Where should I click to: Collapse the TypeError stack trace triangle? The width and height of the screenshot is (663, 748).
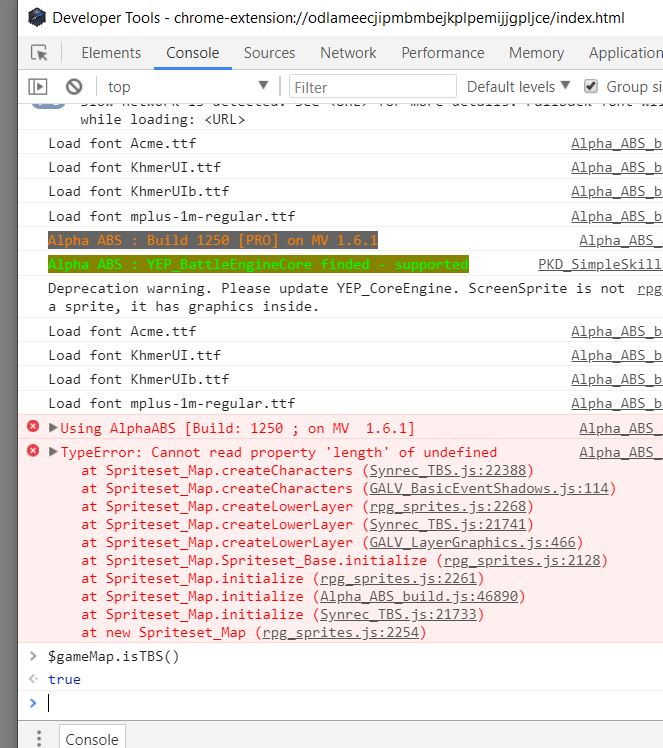53,452
